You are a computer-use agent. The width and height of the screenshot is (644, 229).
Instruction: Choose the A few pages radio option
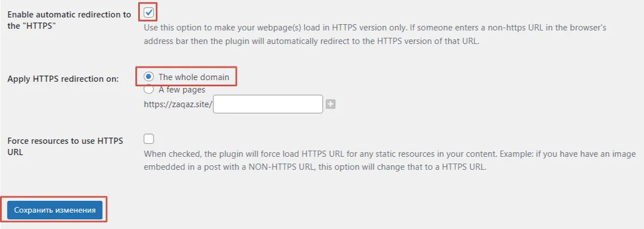pyautogui.click(x=149, y=89)
